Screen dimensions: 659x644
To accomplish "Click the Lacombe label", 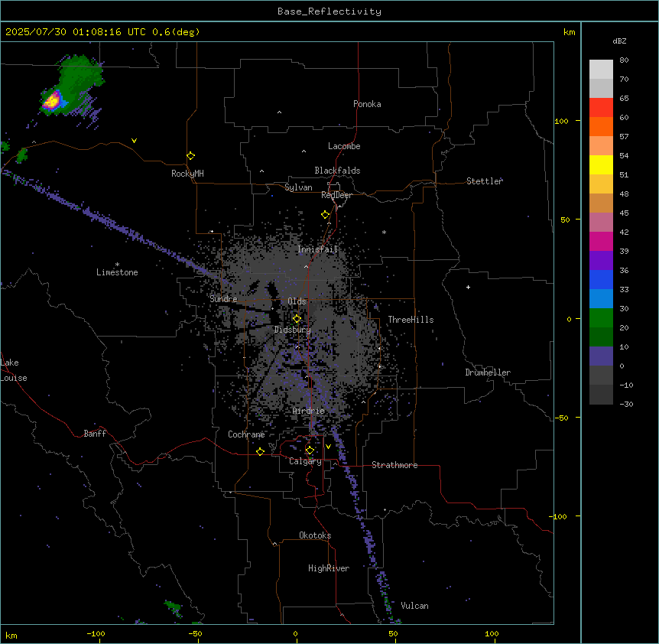I will (x=344, y=146).
